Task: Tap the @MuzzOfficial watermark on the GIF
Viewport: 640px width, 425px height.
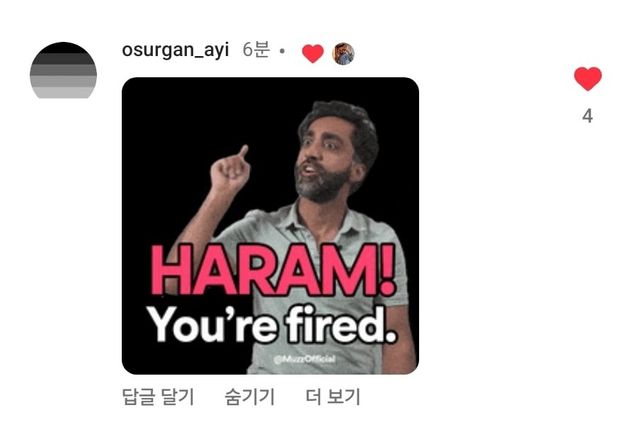Action: [x=304, y=359]
